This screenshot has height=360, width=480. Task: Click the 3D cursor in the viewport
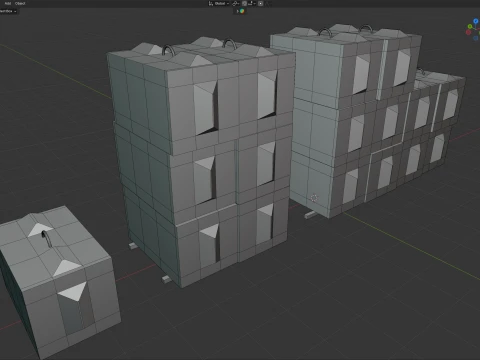(314, 198)
